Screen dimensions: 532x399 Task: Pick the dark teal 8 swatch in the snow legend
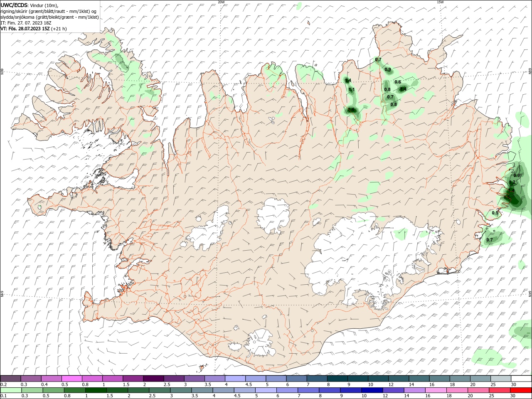(337, 379)
